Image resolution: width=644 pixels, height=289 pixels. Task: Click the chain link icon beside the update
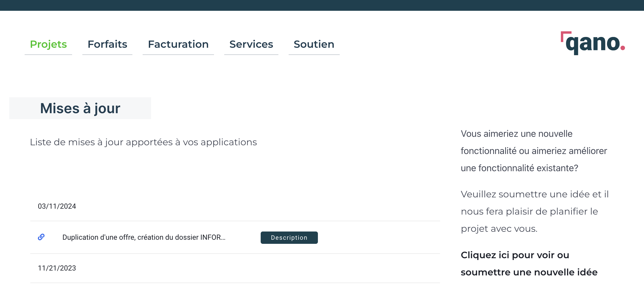(x=41, y=237)
